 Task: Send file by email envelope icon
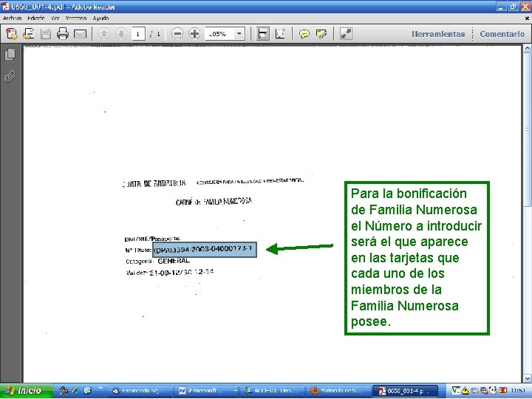pos(80,34)
